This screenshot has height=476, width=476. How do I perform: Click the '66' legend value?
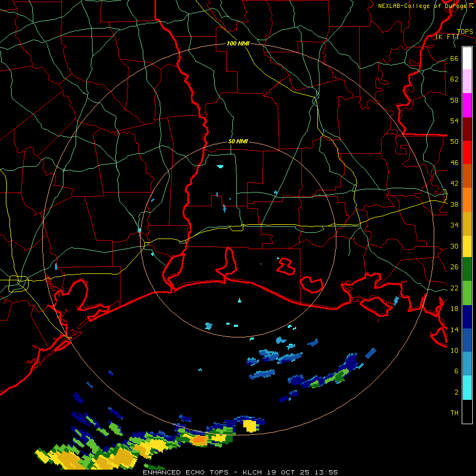click(x=454, y=58)
